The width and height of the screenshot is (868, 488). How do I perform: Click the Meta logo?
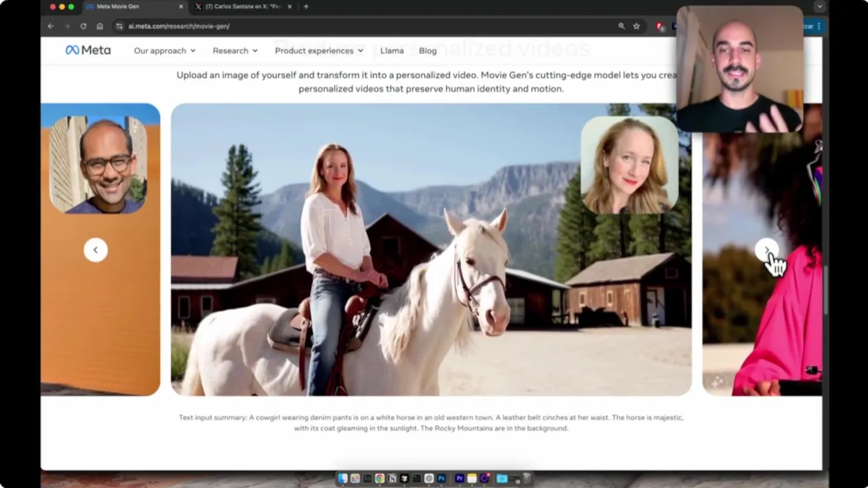[88, 50]
